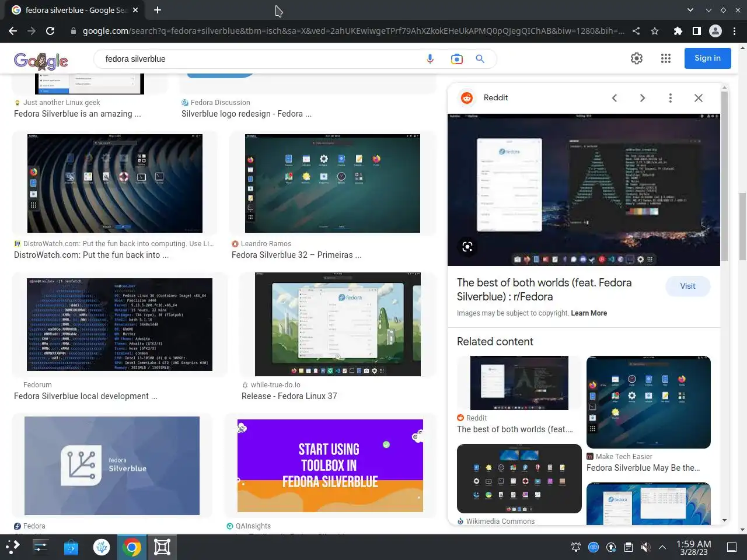Open a new browser tab
The image size is (747, 560).
[x=158, y=10]
